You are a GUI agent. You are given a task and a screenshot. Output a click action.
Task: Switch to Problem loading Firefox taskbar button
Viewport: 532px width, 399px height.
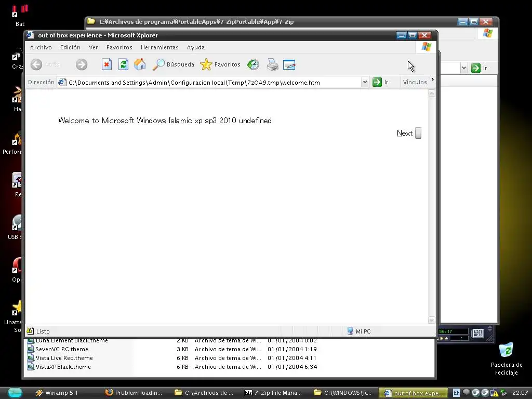[134, 393]
